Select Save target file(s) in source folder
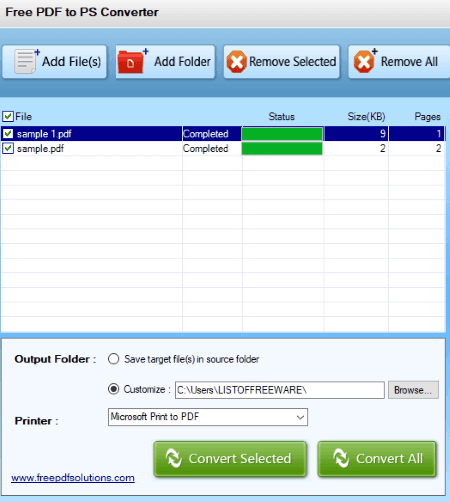The width and height of the screenshot is (450, 502). pyautogui.click(x=113, y=359)
